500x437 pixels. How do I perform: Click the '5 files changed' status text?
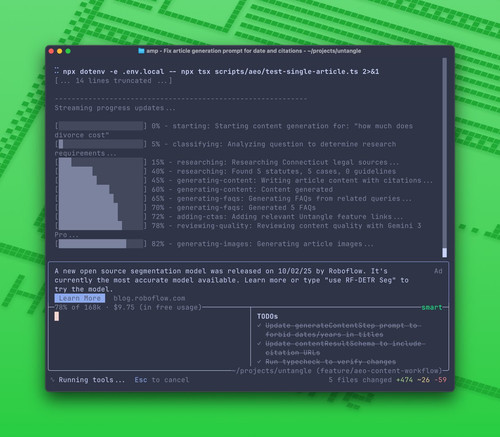pos(360,380)
